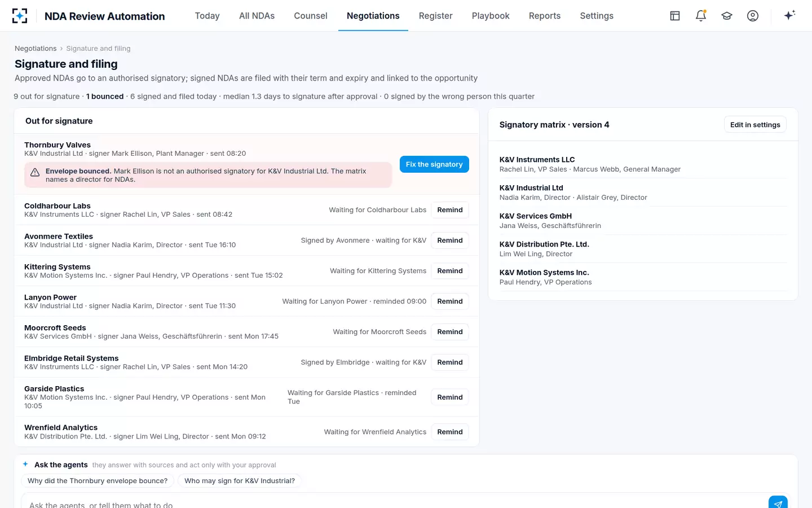Click the sparkle icon beside Ask the agents

pyautogui.click(x=25, y=464)
